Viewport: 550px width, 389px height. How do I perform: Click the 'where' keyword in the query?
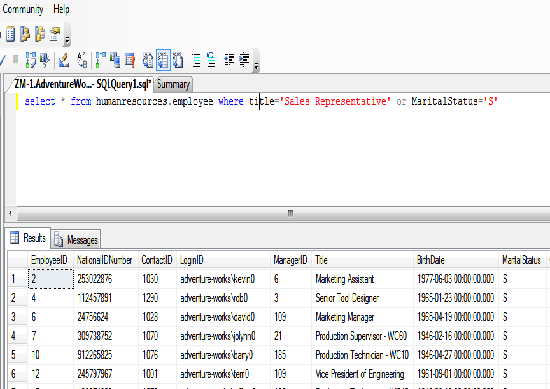coord(230,101)
